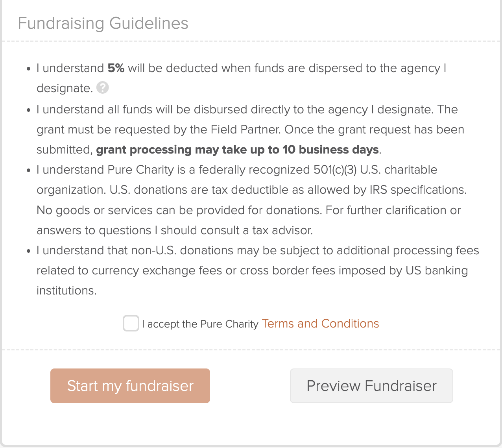Click the bold 'grant processing may take up to 10 business days' text
This screenshot has width=502, height=448.
(238, 150)
